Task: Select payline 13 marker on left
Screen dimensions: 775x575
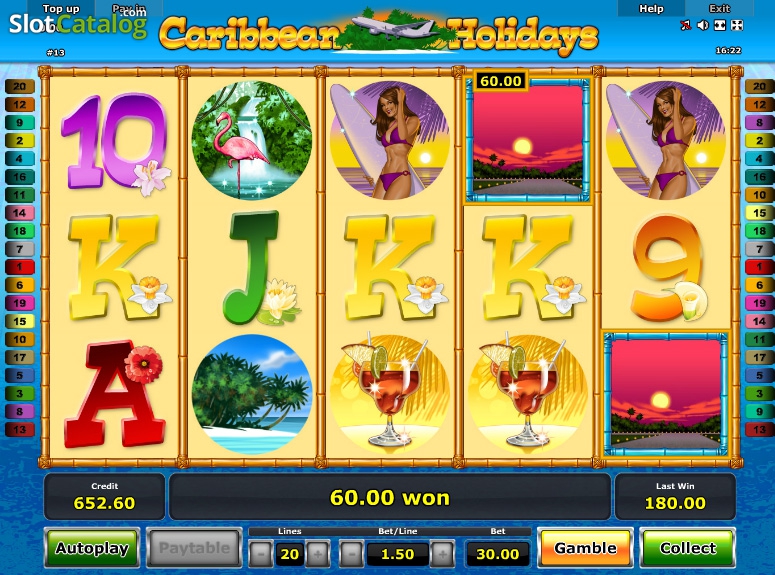Action: [20, 429]
